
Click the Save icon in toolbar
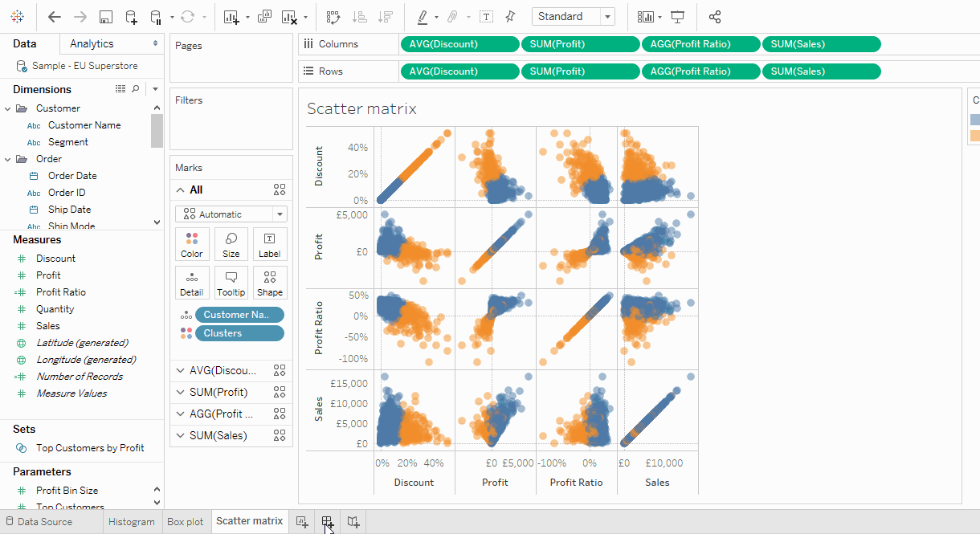pos(105,17)
